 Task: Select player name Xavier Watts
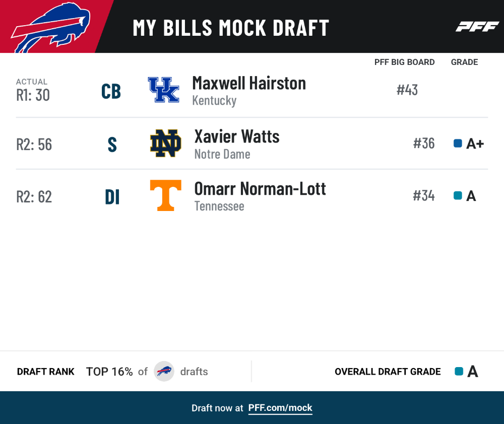point(237,136)
